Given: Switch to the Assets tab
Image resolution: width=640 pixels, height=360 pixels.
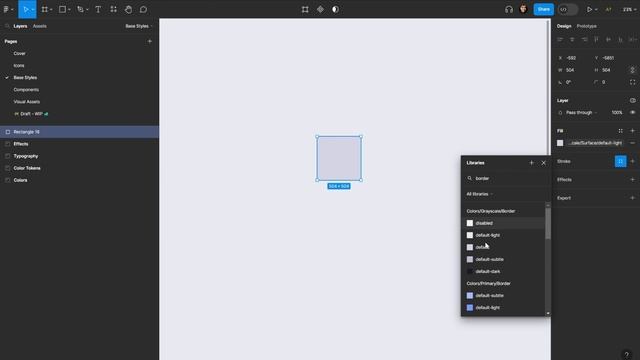Looking at the screenshot, I should tap(40, 26).
